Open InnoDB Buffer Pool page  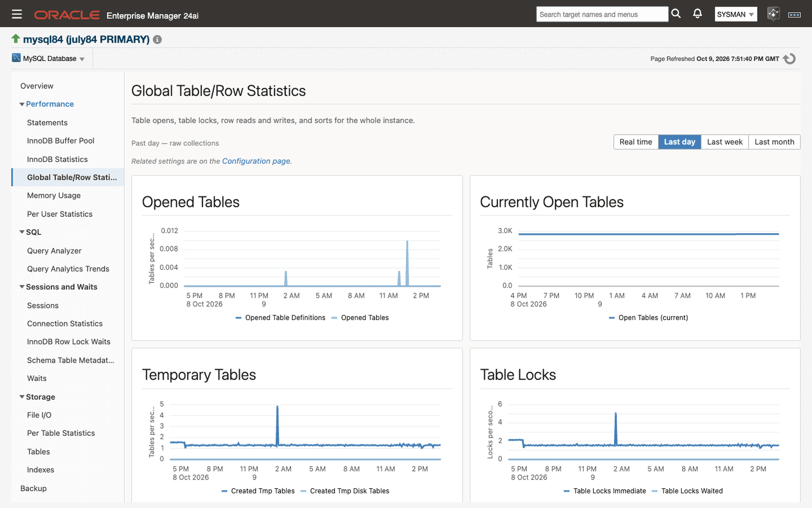[x=60, y=141]
